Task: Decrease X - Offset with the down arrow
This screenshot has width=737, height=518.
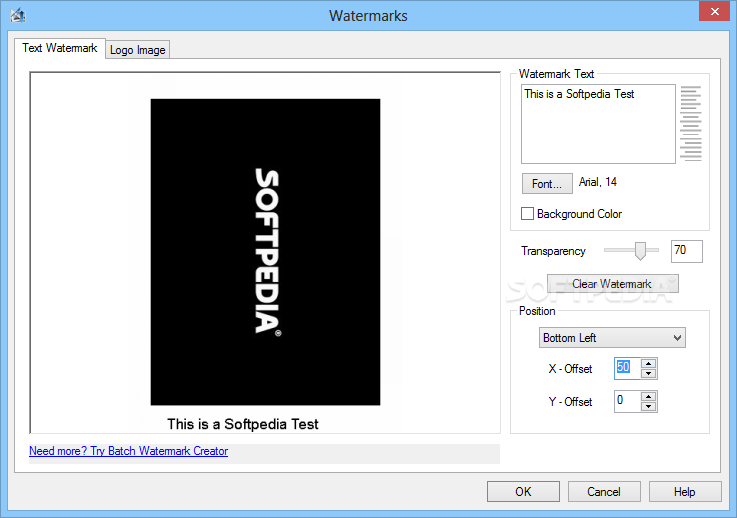Action: point(649,373)
